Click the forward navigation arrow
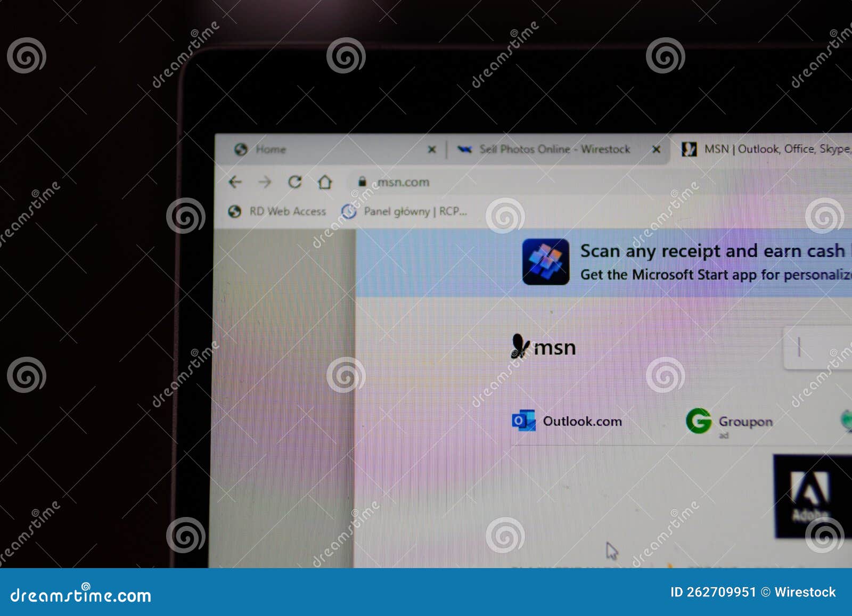The image size is (852, 616). tap(265, 182)
